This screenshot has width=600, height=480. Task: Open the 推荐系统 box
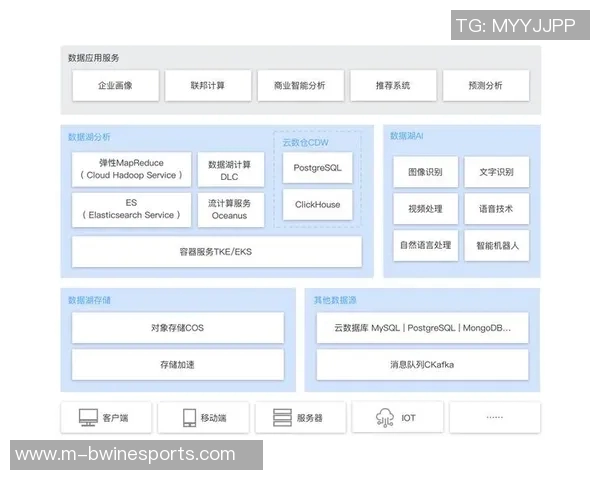(393, 85)
